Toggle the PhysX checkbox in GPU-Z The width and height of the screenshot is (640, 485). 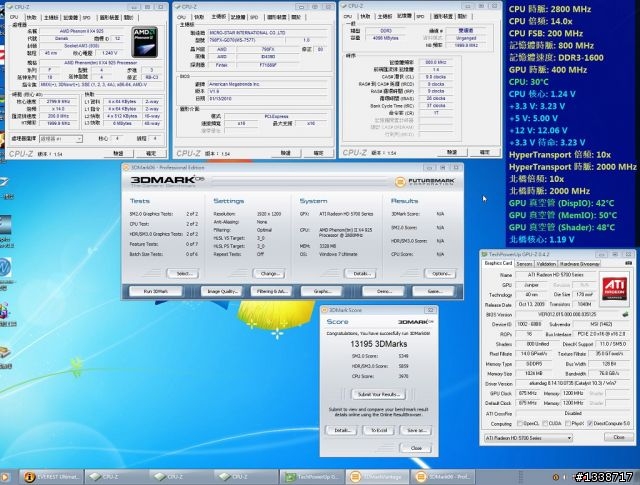click(568, 424)
